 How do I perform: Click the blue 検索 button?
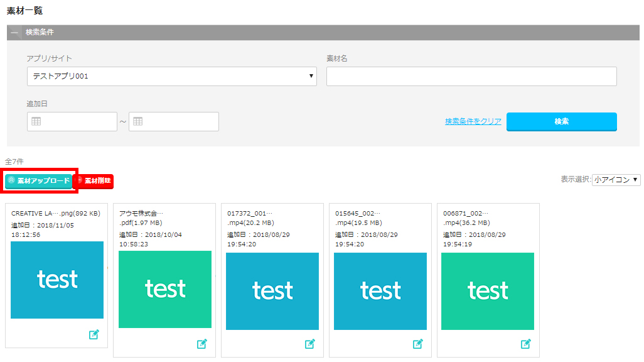(x=561, y=121)
